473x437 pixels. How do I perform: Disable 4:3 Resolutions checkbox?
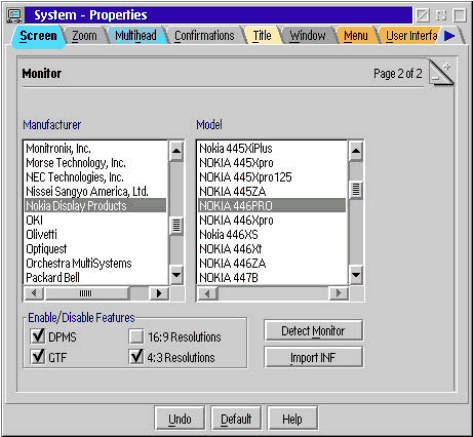pyautogui.click(x=136, y=356)
